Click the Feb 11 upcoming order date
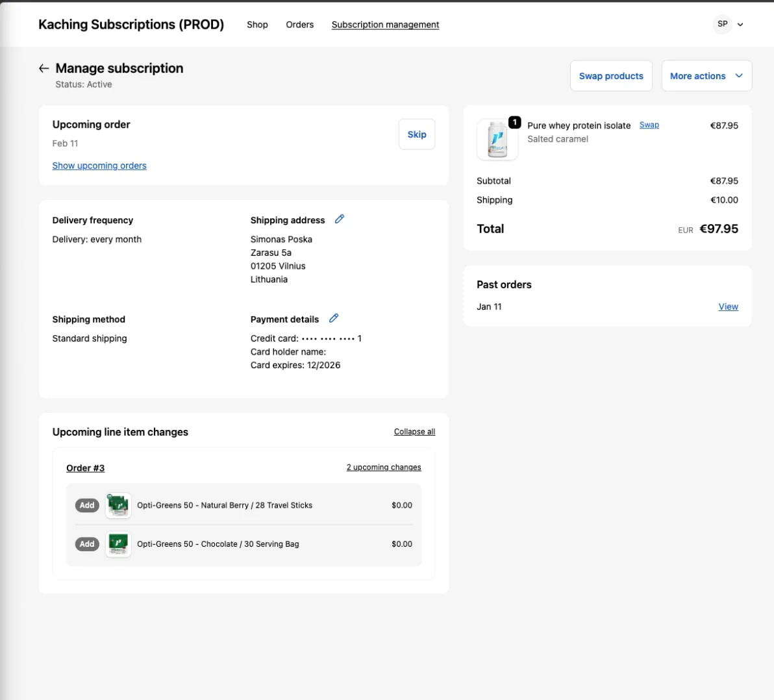 click(65, 144)
